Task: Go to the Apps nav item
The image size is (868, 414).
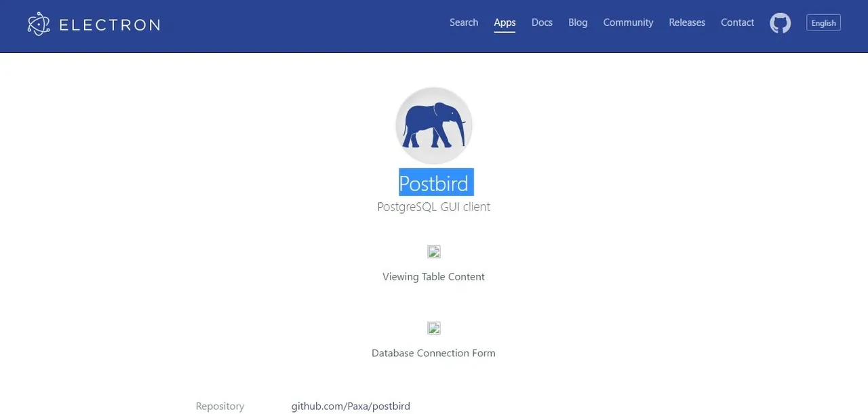Action: (x=505, y=22)
